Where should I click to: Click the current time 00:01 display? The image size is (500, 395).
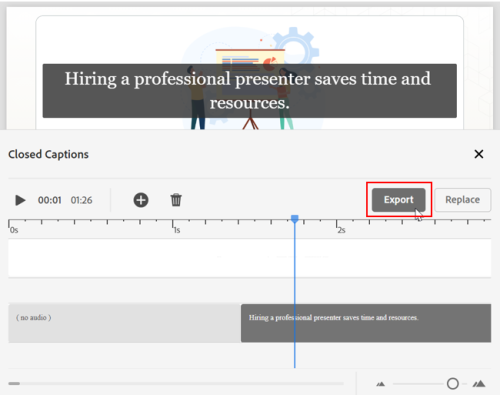pos(50,200)
